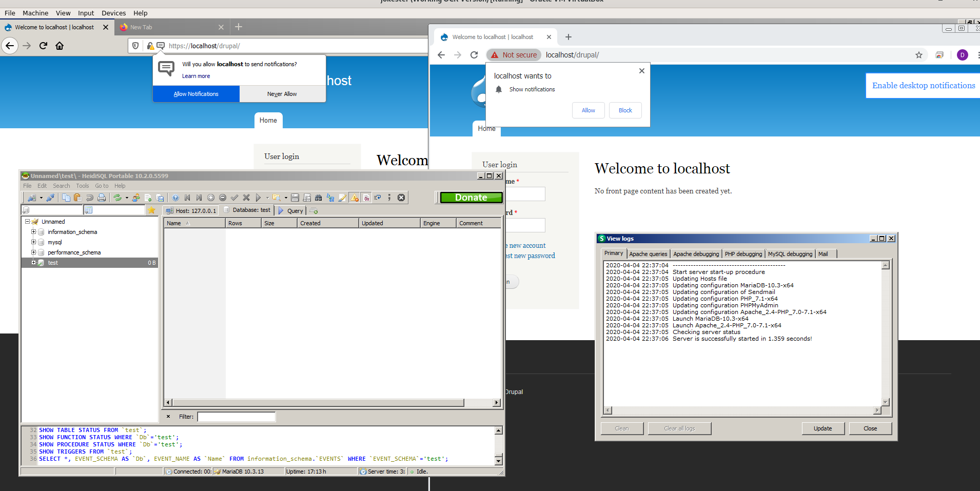980x491 pixels.
Task: Open HeidiSQL Tools menu
Action: click(82, 186)
